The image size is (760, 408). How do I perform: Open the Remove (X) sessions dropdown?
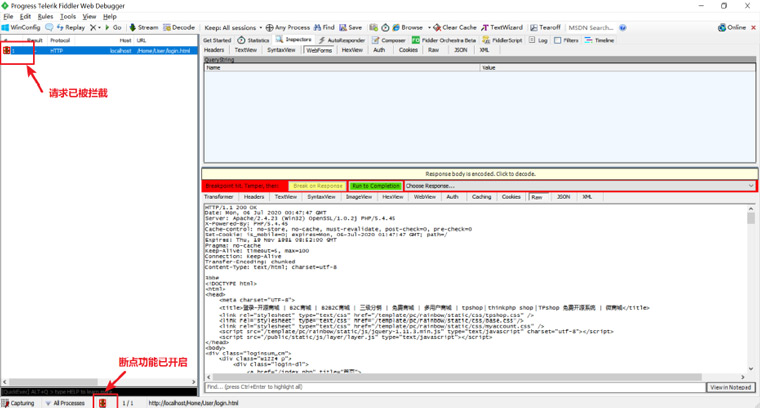pyautogui.click(x=95, y=28)
